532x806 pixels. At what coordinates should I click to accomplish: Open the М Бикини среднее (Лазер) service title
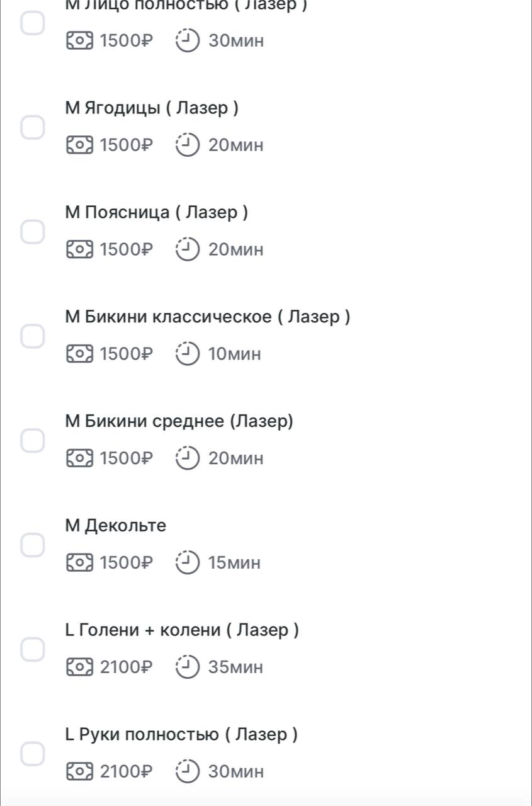[x=179, y=421]
